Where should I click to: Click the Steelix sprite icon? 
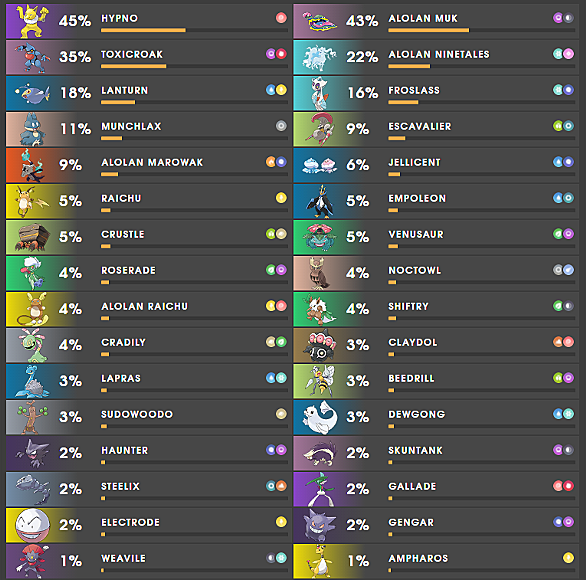(33, 489)
